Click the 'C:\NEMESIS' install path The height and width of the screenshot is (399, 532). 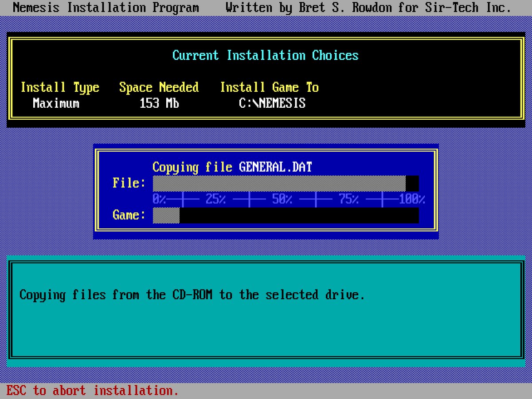[x=272, y=103]
